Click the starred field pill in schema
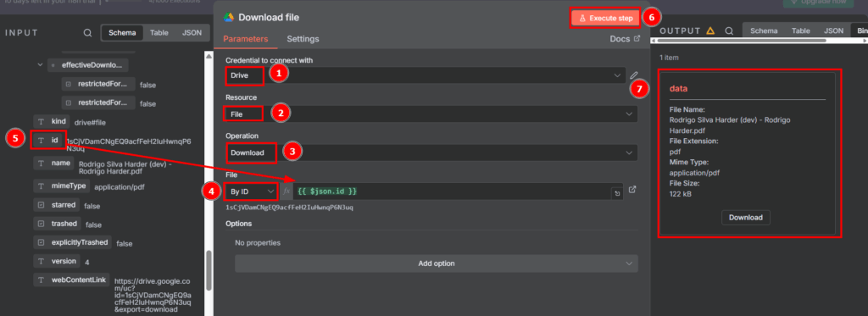This screenshot has width=868, height=316. click(57, 205)
